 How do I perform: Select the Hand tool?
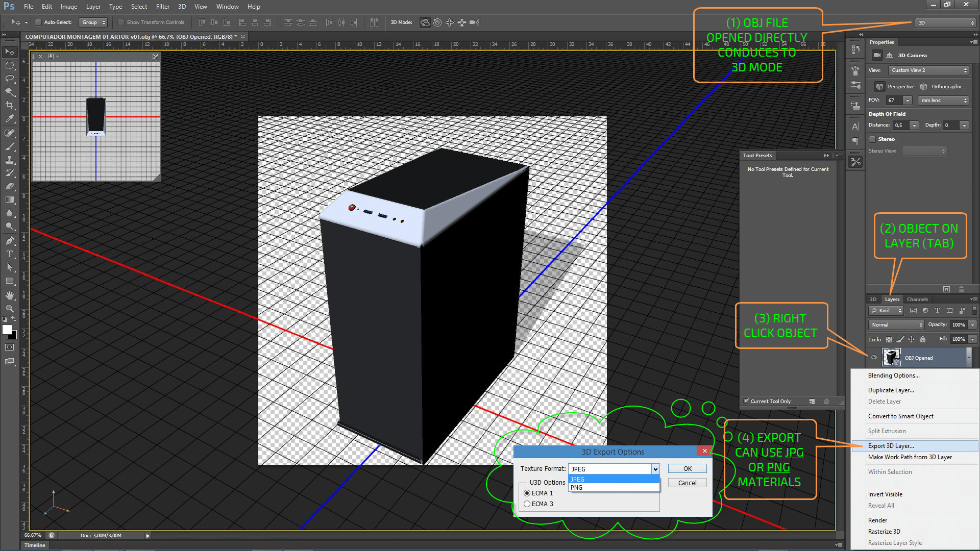point(10,295)
